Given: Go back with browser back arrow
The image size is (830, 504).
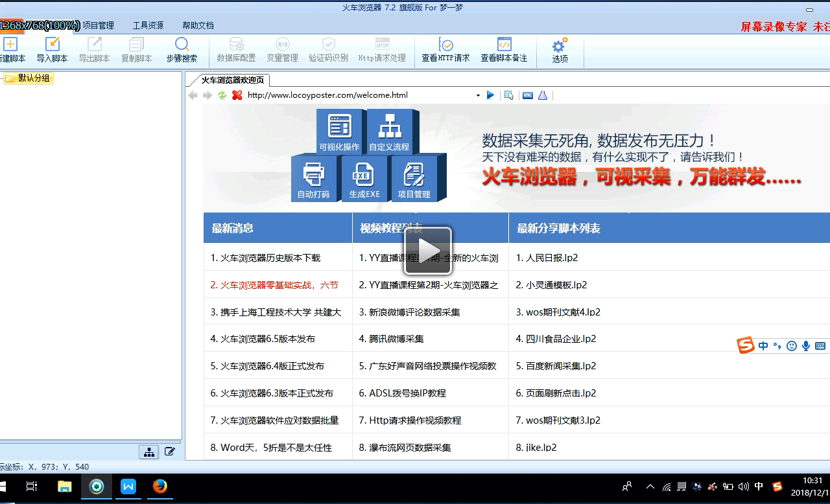Looking at the screenshot, I should pyautogui.click(x=193, y=95).
